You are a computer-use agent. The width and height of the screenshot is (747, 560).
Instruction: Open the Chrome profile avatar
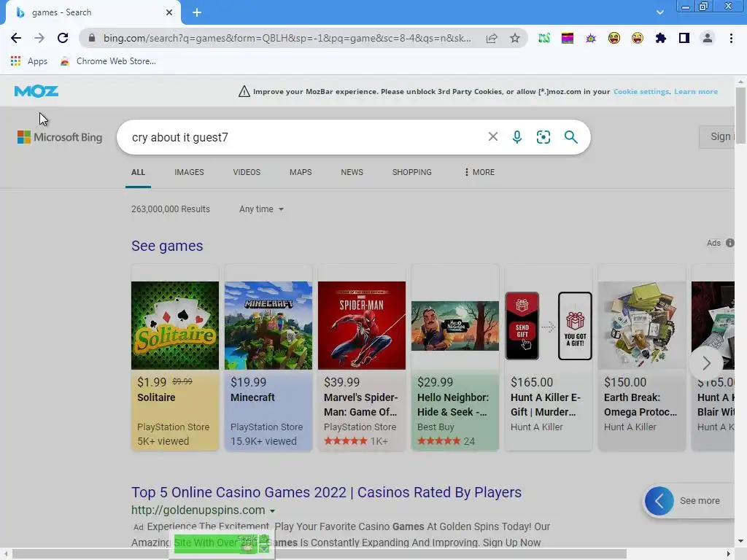point(708,38)
